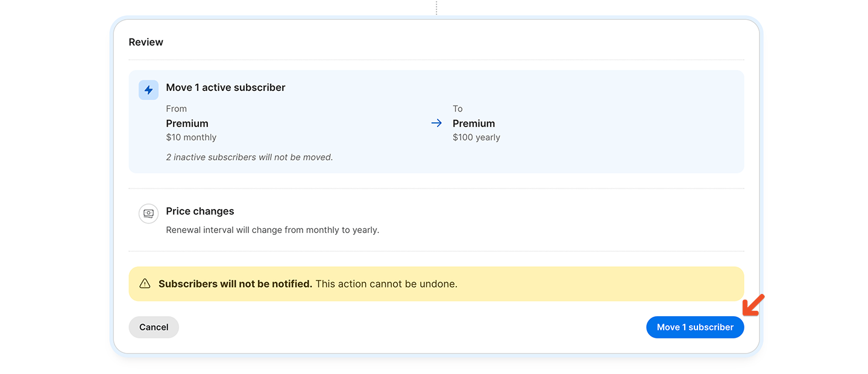The image size is (868, 374).
Task: Click the Price changes money icon
Action: (148, 213)
